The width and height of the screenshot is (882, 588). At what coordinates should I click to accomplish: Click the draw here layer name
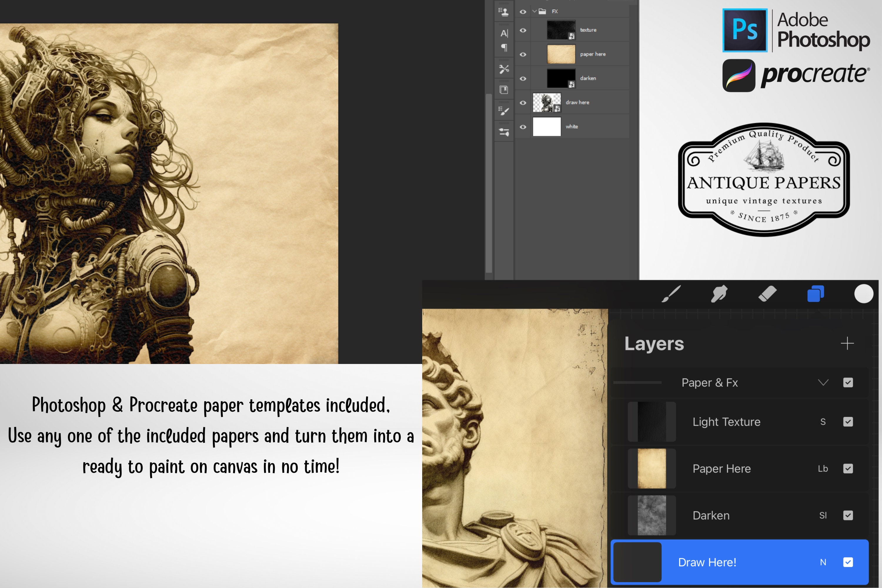click(577, 103)
